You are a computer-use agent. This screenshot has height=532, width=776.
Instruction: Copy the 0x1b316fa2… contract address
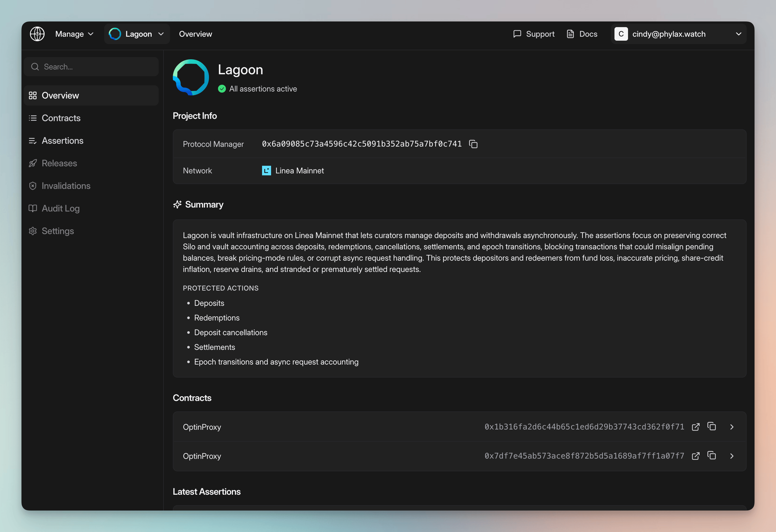click(712, 426)
